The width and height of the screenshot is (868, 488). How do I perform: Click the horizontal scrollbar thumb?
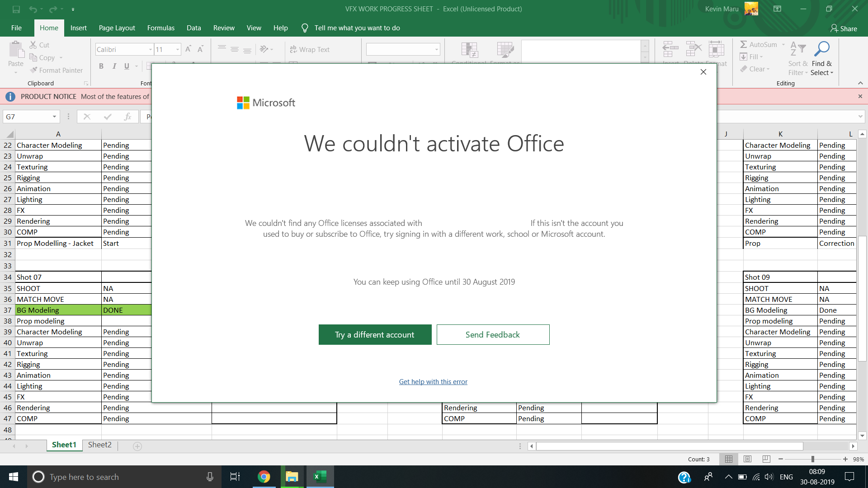click(670, 446)
